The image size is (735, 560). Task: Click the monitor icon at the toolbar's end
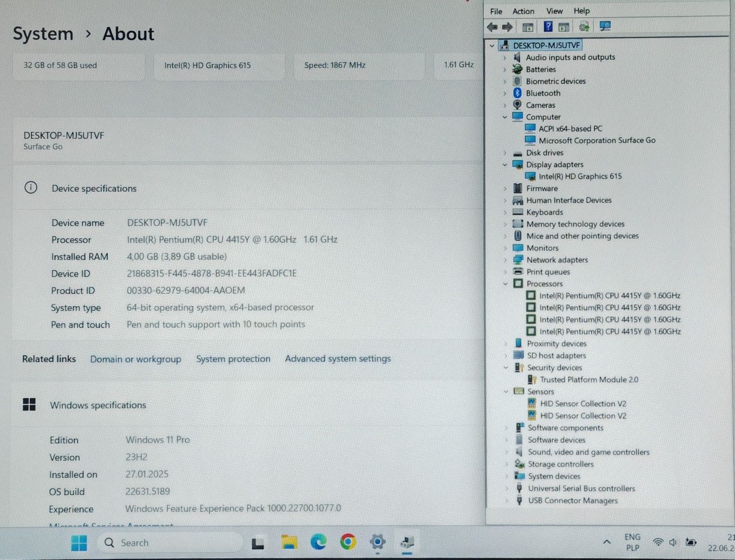coord(605,27)
